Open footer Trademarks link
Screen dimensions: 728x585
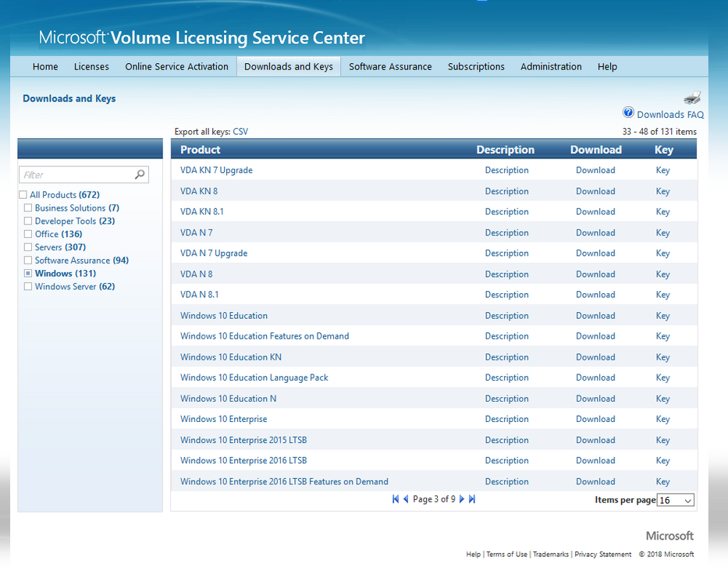click(x=551, y=554)
